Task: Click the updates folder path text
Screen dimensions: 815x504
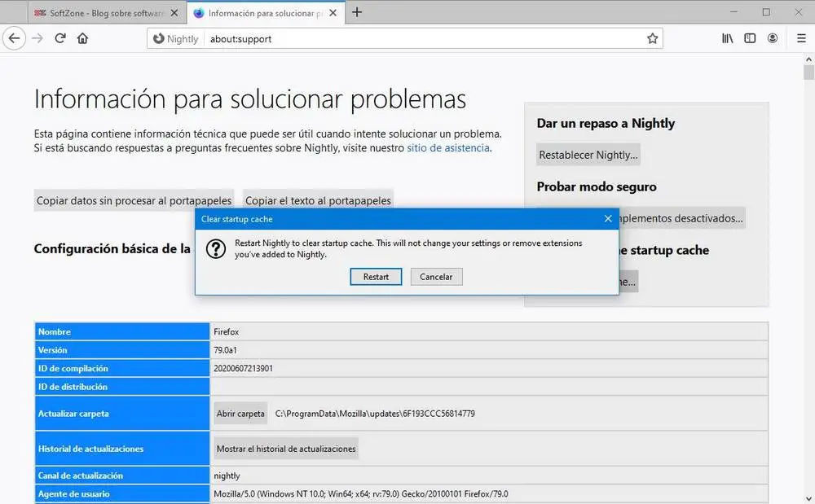Action: (375, 414)
